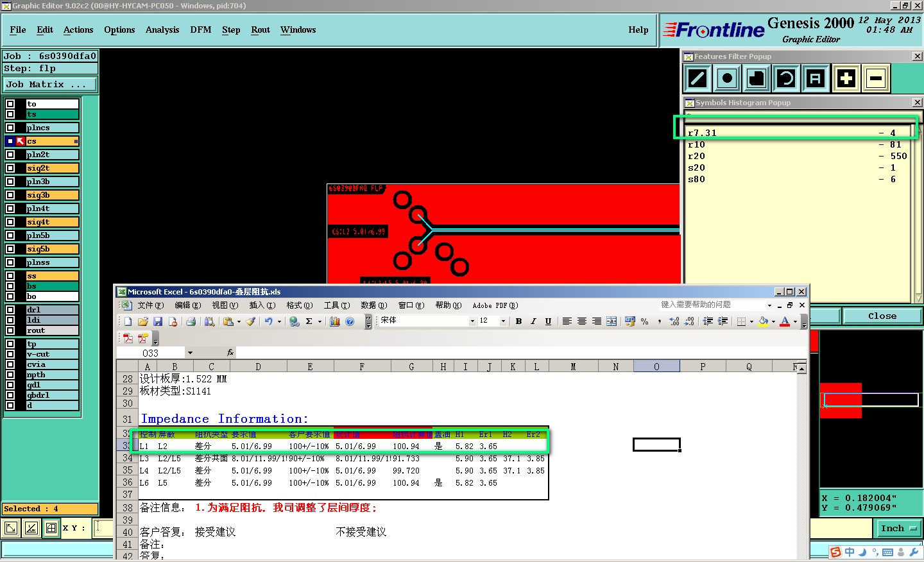The image size is (924, 562).
Task: Toggle the checkbox beside layer plnss
Action: click(10, 262)
